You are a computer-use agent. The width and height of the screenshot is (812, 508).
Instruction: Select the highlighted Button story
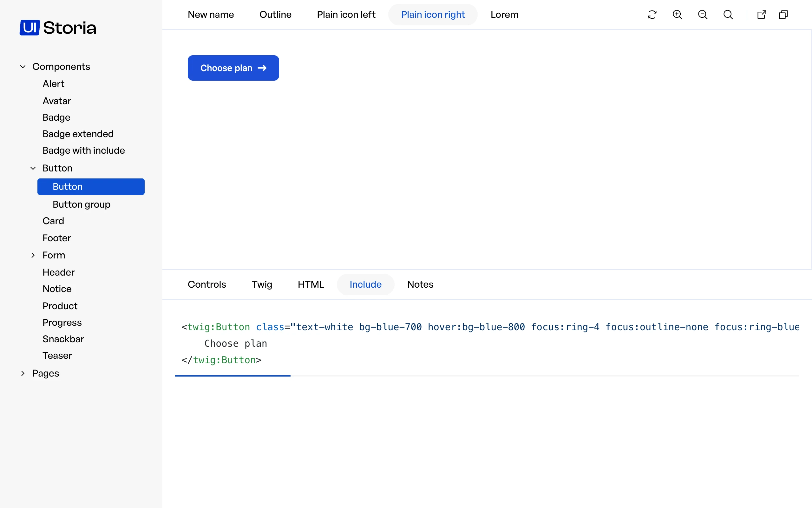click(91, 186)
